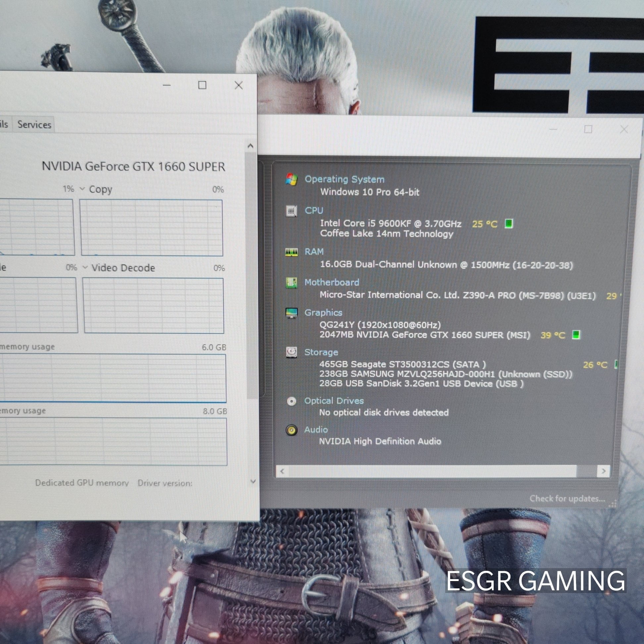
Task: Click the Copy engine usage graph
Action: (x=151, y=228)
